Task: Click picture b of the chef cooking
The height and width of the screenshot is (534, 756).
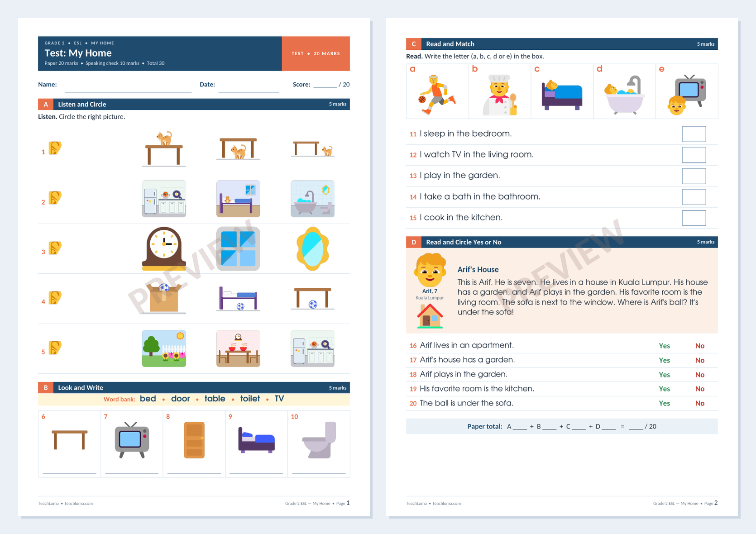Action: coord(500,95)
